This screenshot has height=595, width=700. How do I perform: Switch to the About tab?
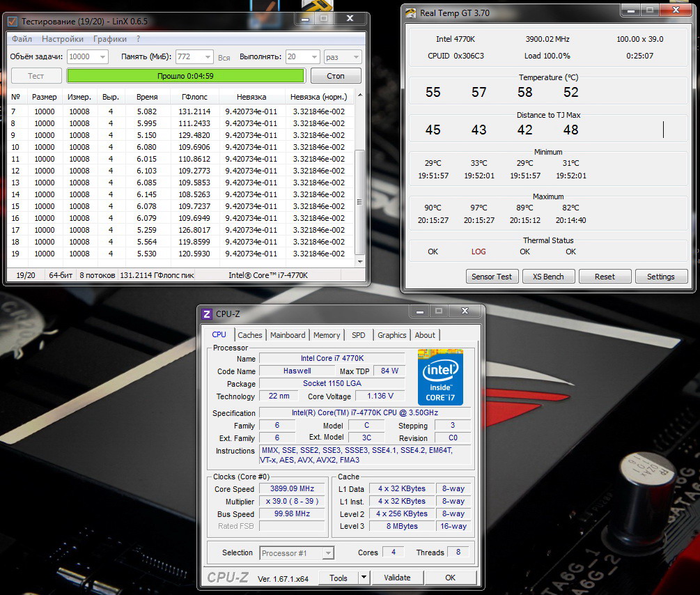pyautogui.click(x=425, y=335)
